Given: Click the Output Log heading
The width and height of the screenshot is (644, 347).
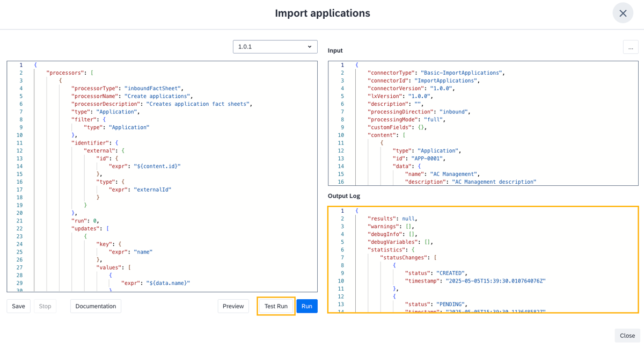Looking at the screenshot, I should pyautogui.click(x=344, y=196).
